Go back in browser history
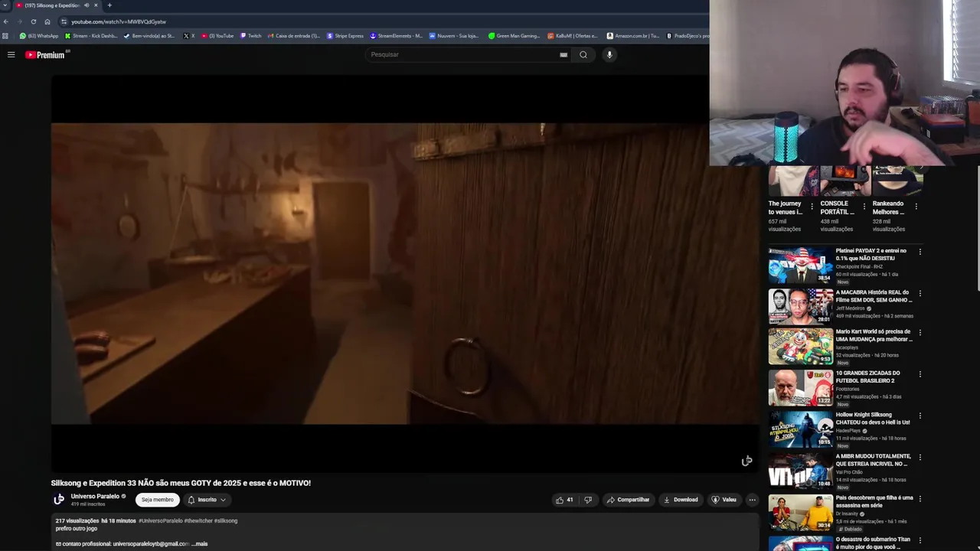This screenshot has width=980, height=551. click(x=6, y=21)
